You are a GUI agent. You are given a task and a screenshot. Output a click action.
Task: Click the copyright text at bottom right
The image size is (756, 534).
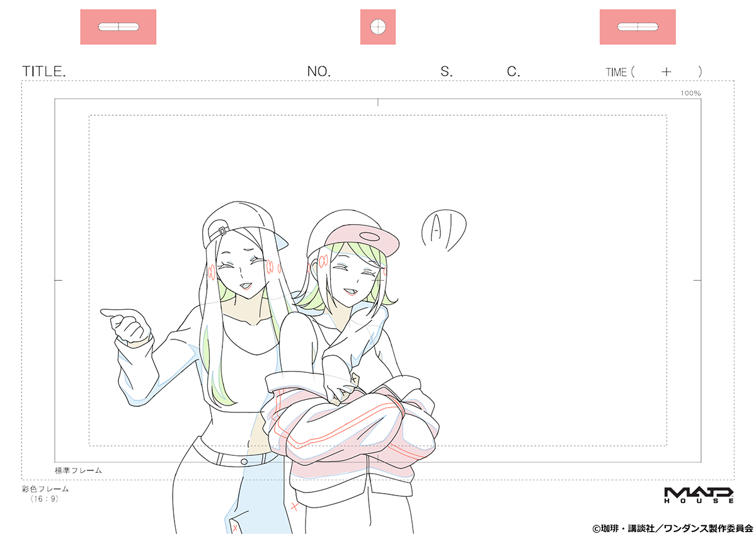[x=672, y=528]
